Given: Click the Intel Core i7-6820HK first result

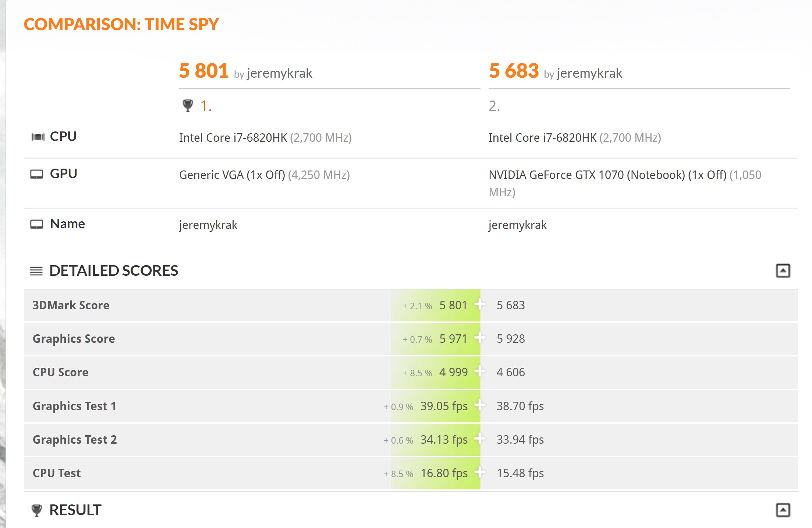Looking at the screenshot, I should click(233, 138).
